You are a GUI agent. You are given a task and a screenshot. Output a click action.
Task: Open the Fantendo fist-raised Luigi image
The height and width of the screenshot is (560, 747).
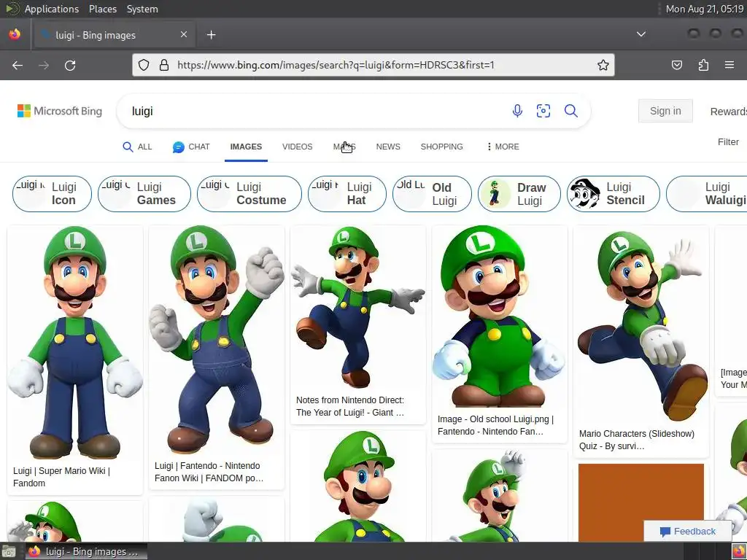[x=216, y=340]
